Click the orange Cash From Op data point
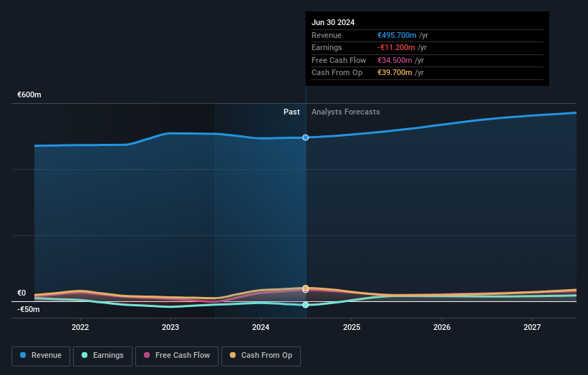 click(x=306, y=288)
